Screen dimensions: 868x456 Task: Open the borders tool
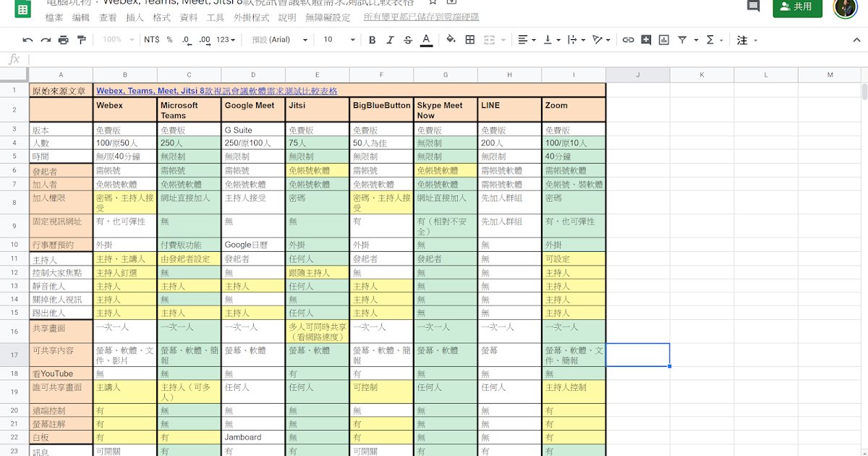point(471,40)
